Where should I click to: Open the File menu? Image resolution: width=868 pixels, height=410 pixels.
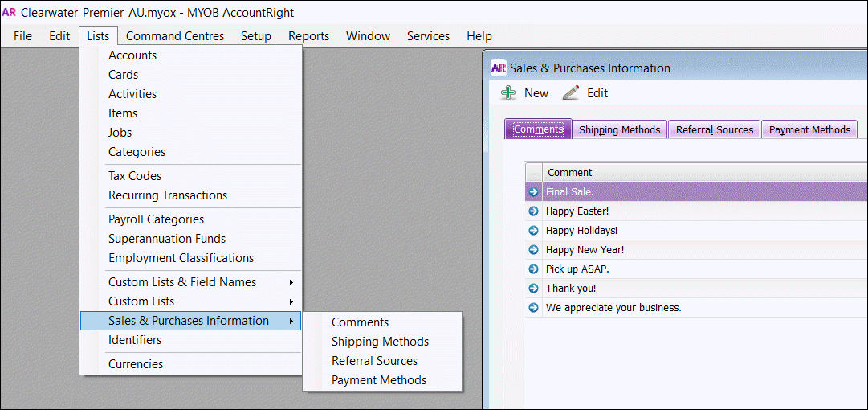pyautogui.click(x=22, y=36)
